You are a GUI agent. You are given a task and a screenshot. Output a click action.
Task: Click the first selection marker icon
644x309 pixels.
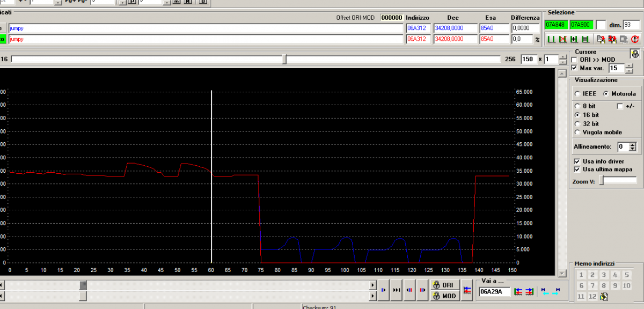[x=551, y=39]
